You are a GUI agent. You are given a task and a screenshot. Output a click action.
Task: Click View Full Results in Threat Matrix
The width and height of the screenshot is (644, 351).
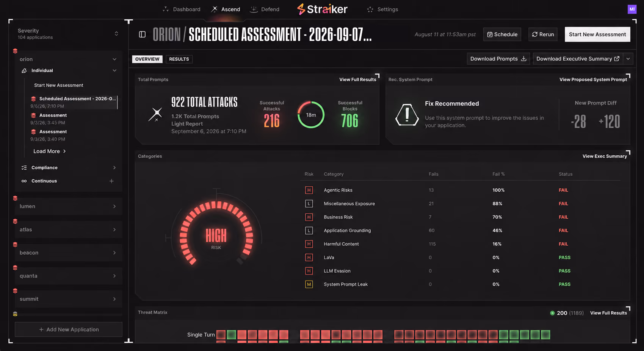(608, 313)
